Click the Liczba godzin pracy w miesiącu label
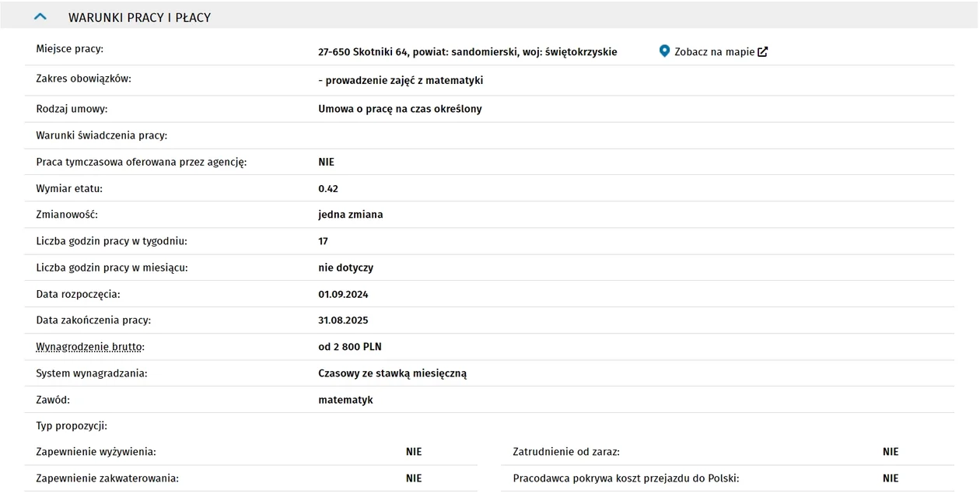 coord(112,268)
